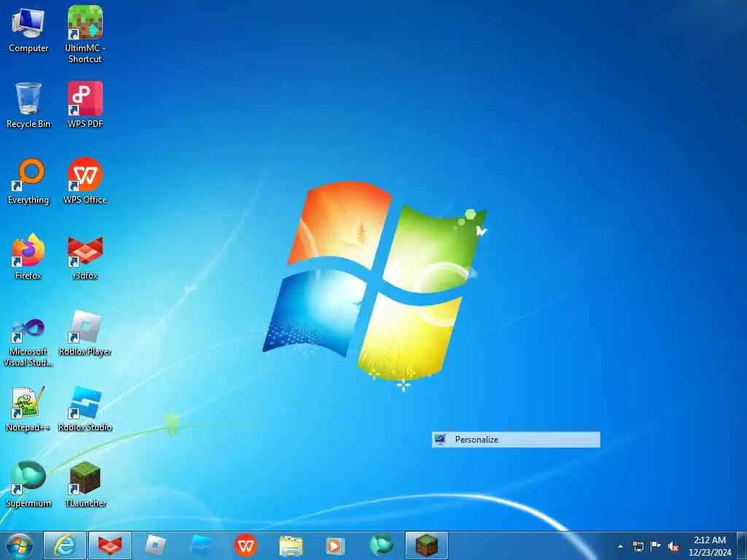Image resolution: width=747 pixels, height=560 pixels.
Task: Select the Microsoft Visual Studio icon
Action: click(x=28, y=343)
